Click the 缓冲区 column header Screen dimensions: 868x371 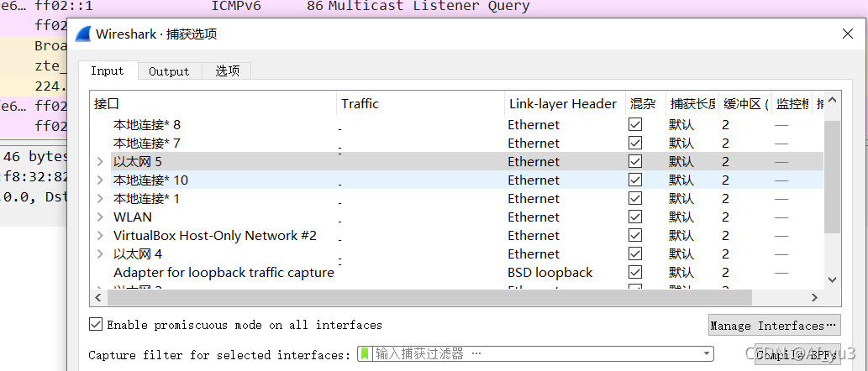pyautogui.click(x=744, y=103)
